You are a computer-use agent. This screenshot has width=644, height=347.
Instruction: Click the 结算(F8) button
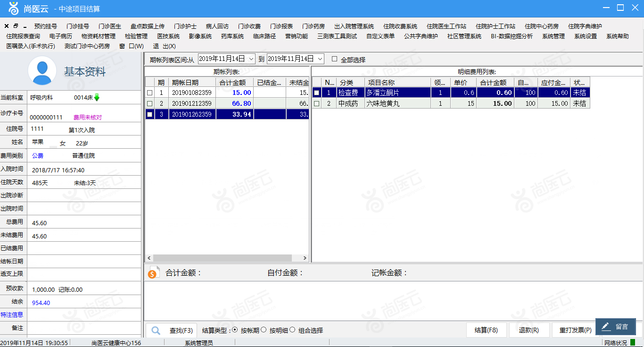[x=486, y=330]
